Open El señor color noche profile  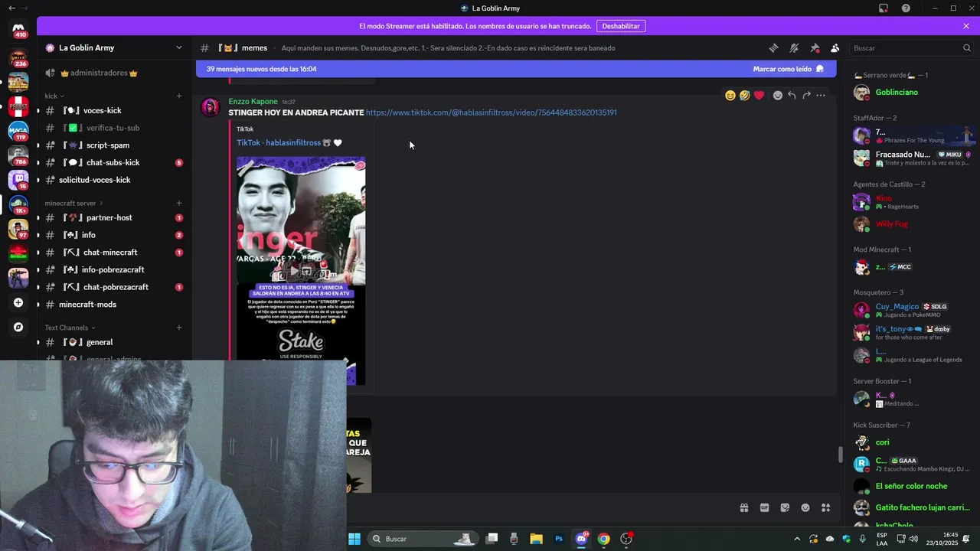click(913, 486)
